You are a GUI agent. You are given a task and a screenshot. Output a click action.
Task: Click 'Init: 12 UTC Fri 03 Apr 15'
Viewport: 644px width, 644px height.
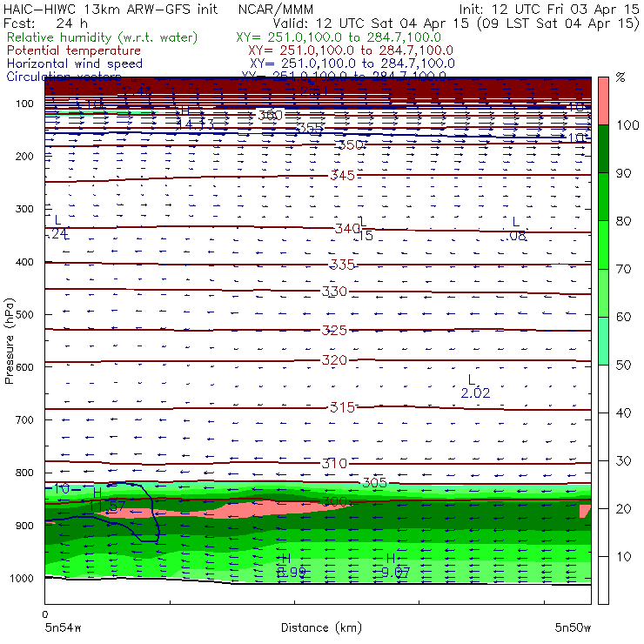click(x=549, y=9)
